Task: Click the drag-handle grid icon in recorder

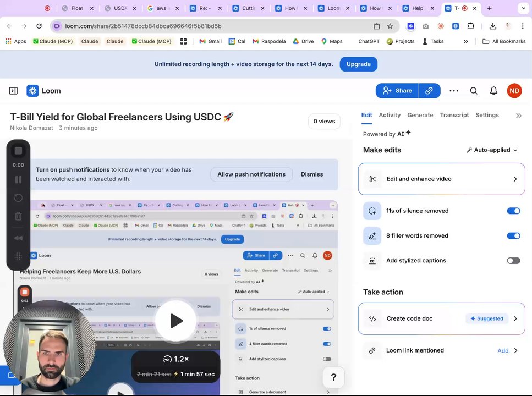Action: pos(18,256)
